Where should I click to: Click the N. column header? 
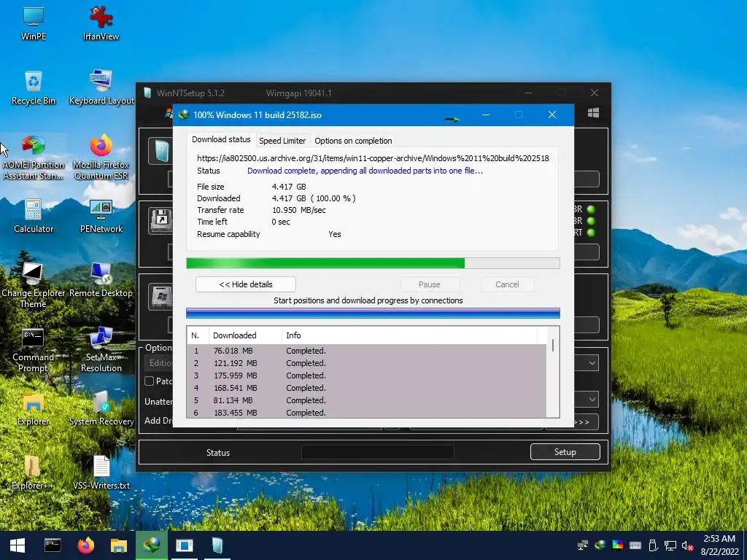[x=198, y=335]
